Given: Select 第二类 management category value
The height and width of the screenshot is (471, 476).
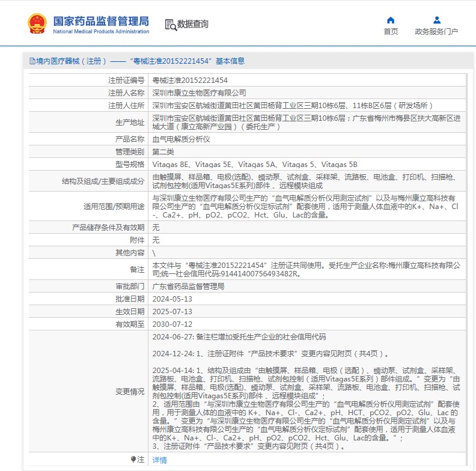Looking at the screenshot, I should click(163, 152).
